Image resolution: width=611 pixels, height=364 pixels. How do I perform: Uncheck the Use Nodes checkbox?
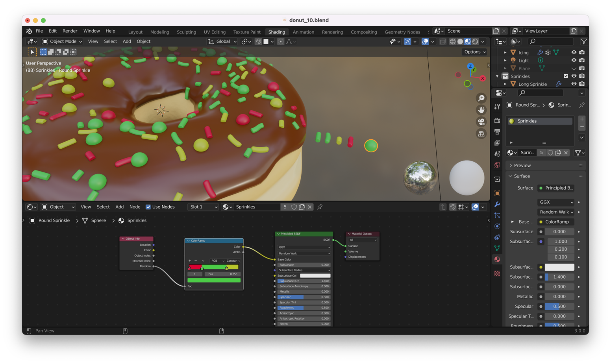[148, 207]
